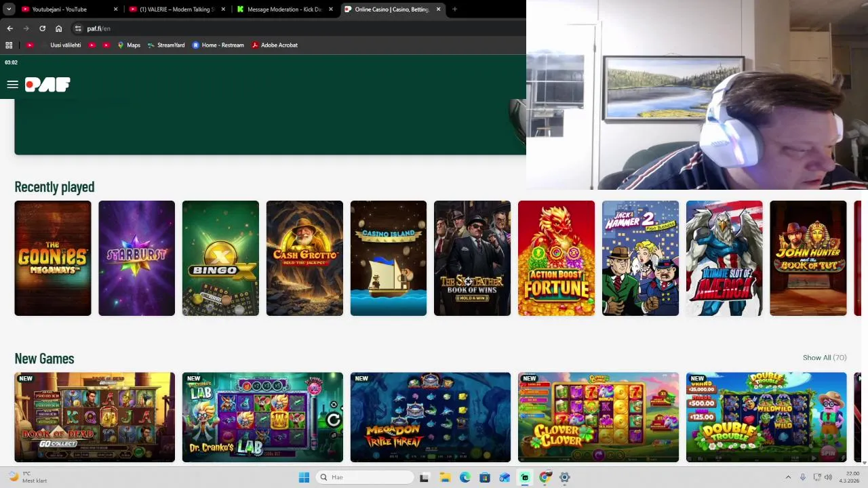Open the Windows Start menu
This screenshot has height=488, width=868.
[x=304, y=477]
